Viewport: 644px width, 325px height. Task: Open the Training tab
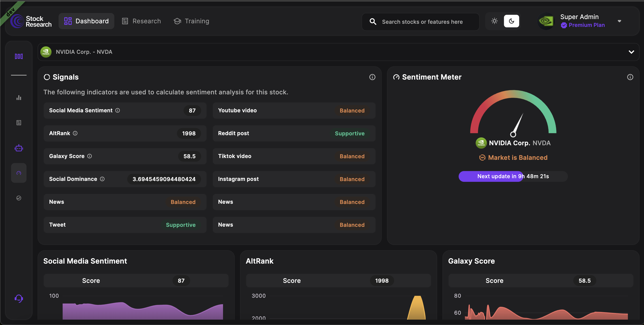click(x=191, y=21)
